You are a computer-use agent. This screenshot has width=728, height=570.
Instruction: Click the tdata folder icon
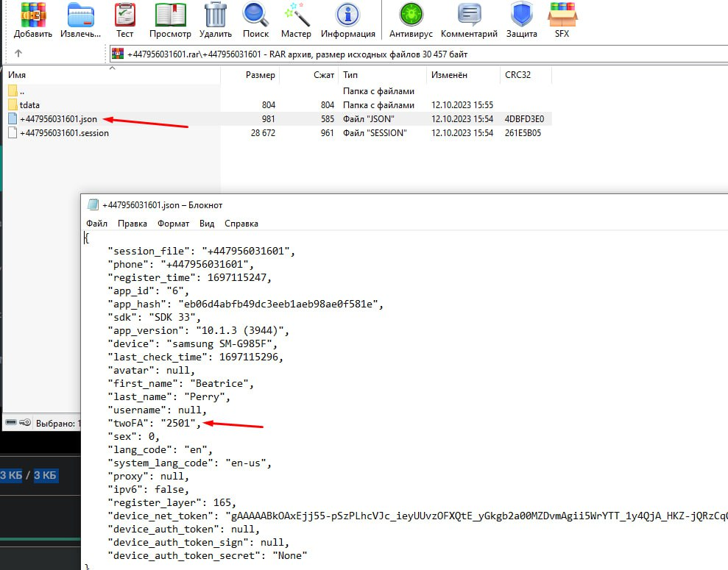click(x=13, y=105)
